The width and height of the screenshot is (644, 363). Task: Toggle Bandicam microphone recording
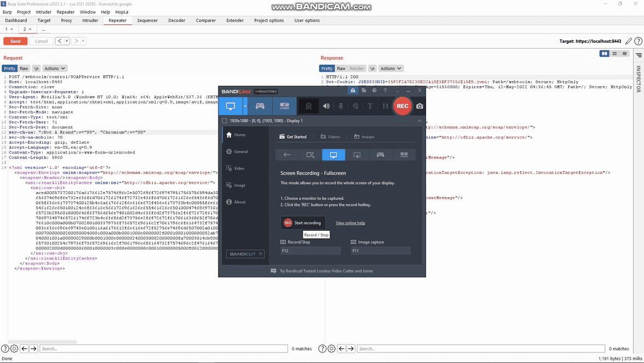click(341, 106)
